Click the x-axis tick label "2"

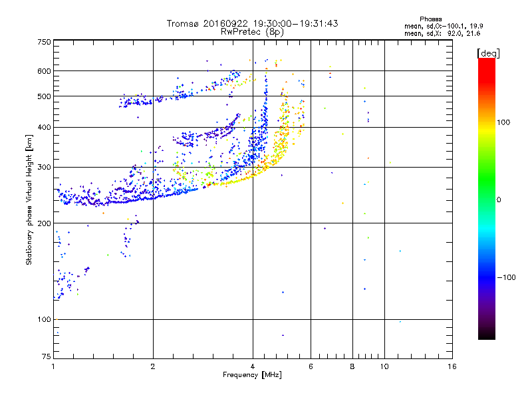click(x=153, y=366)
